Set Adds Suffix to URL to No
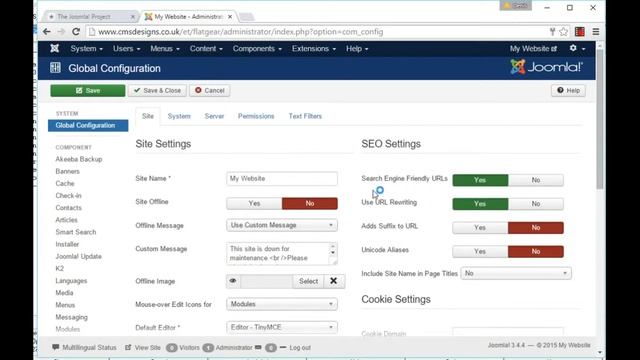 [x=536, y=228]
